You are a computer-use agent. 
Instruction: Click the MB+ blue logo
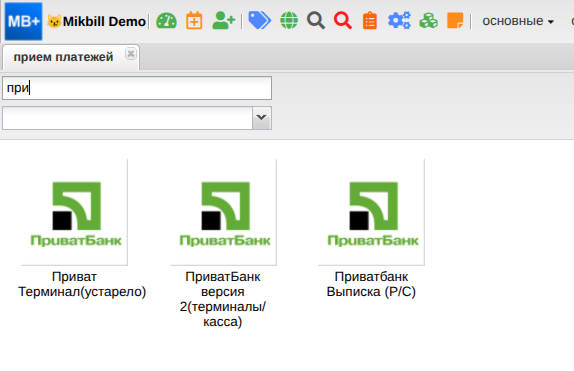click(23, 21)
